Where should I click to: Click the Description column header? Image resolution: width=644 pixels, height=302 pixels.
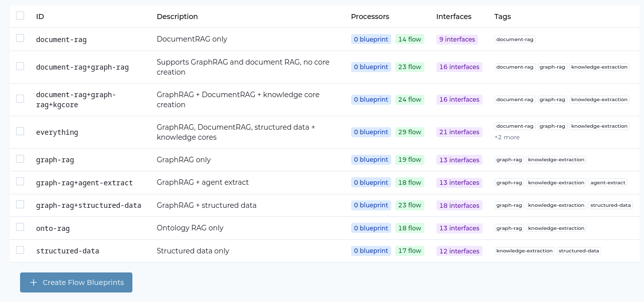(177, 17)
